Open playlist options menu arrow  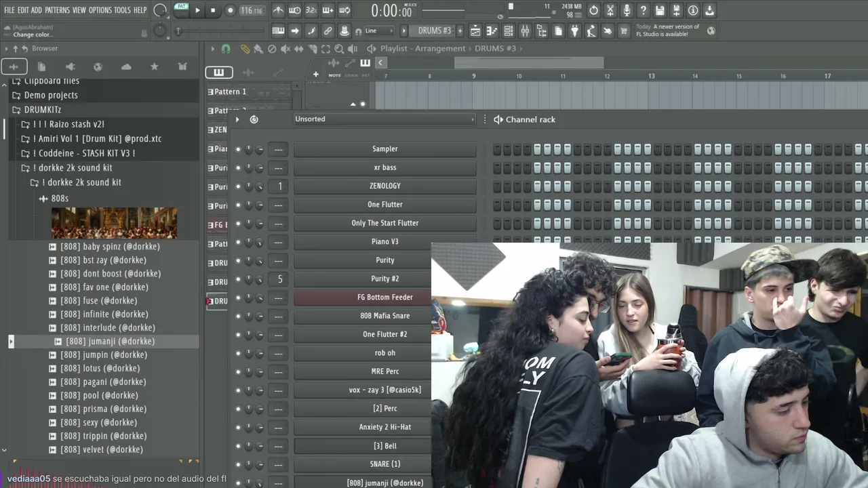[212, 49]
